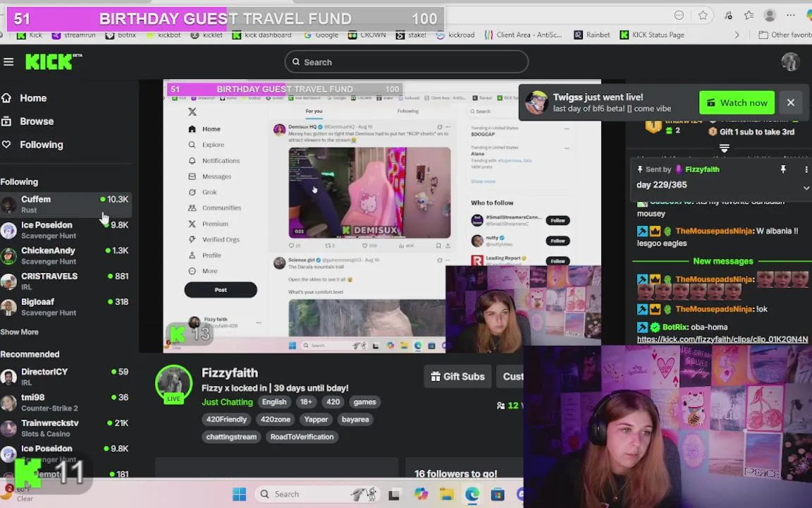Open pinned message three-dot options
The width and height of the screenshot is (812, 508).
point(806,169)
